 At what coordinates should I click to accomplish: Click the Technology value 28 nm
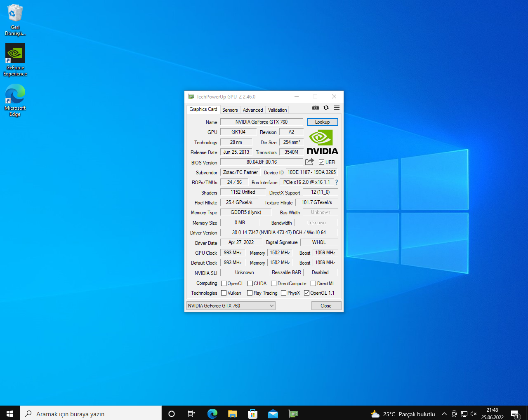pos(236,142)
